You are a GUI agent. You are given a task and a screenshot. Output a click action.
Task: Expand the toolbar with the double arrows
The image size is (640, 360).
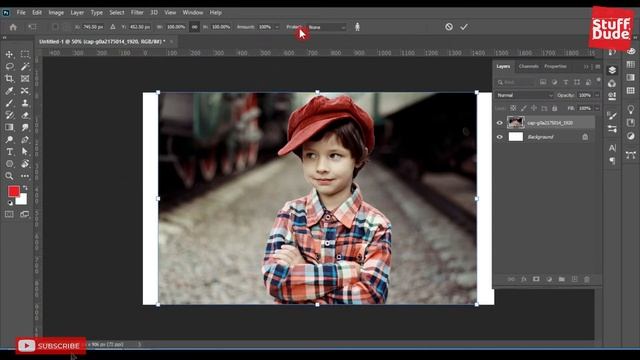pos(5,38)
